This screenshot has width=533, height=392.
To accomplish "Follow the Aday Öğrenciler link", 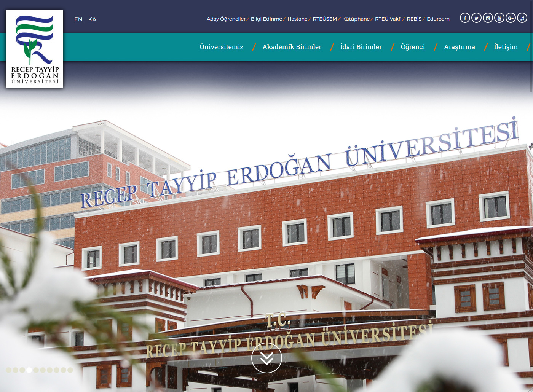I will 226,18.
